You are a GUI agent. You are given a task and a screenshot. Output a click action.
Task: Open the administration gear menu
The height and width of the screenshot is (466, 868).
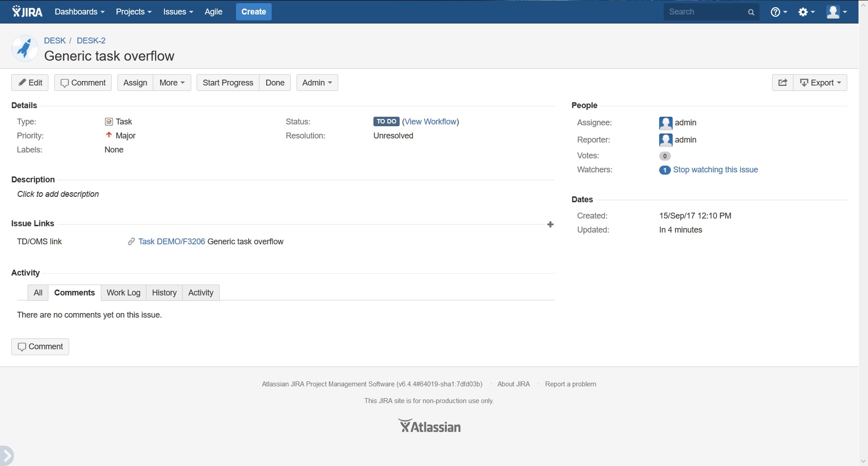pyautogui.click(x=806, y=12)
